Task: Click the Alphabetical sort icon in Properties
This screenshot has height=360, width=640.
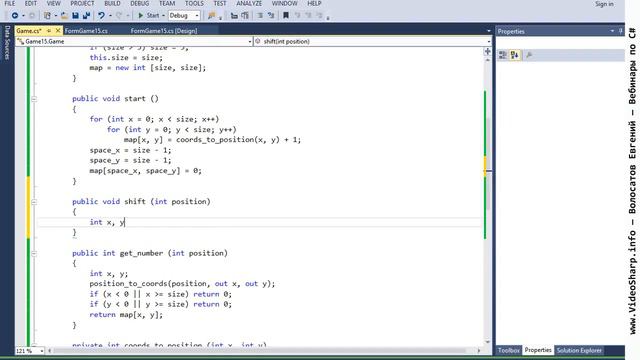Action: tap(515, 55)
